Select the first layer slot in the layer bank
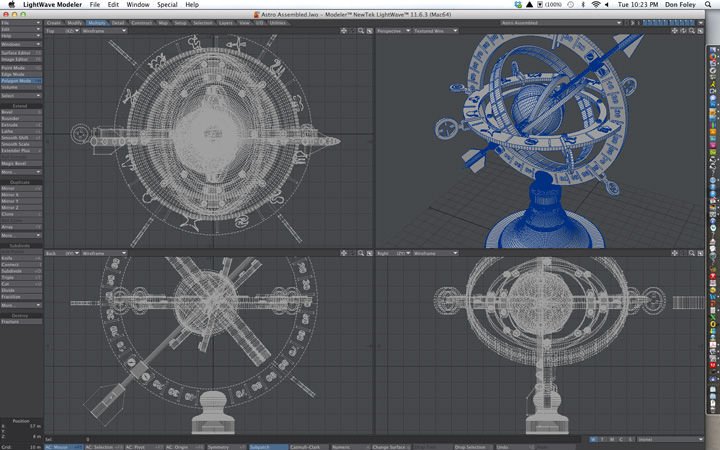The image size is (720, 450). [x=646, y=22]
